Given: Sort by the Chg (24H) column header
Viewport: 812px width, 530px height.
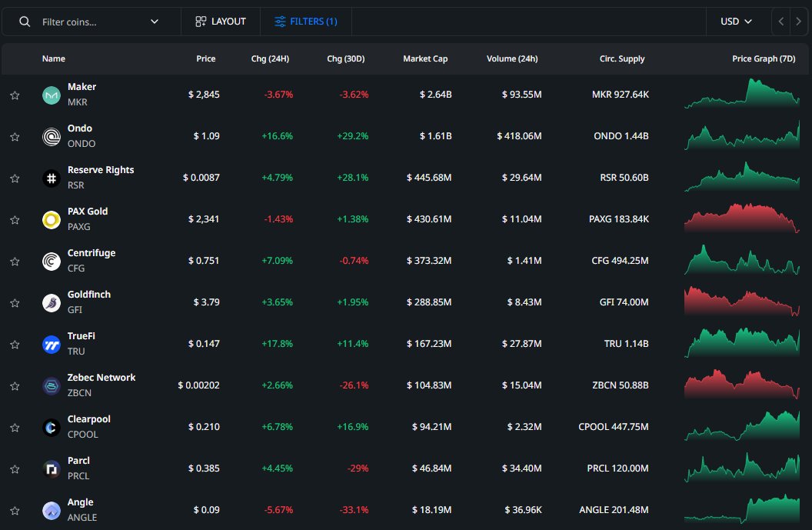Looking at the screenshot, I should pos(270,58).
